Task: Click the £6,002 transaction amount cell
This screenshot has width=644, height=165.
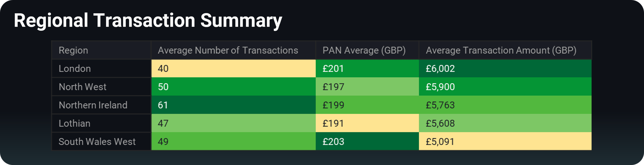Action: pyautogui.click(x=505, y=69)
